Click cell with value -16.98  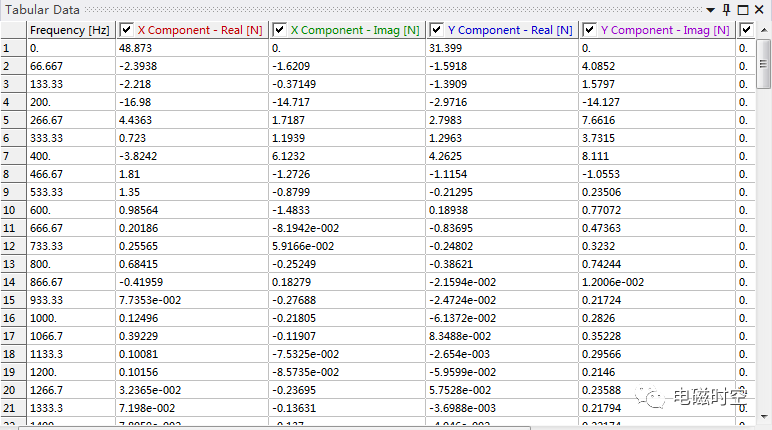pyautogui.click(x=192, y=102)
